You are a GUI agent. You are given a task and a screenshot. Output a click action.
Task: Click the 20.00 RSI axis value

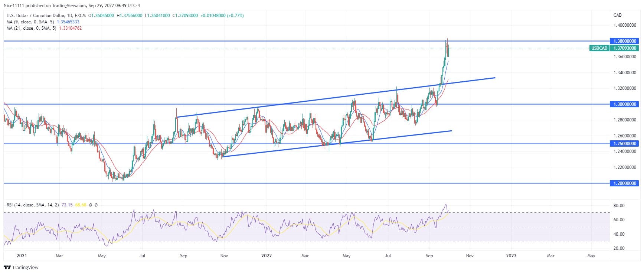pyautogui.click(x=619, y=248)
